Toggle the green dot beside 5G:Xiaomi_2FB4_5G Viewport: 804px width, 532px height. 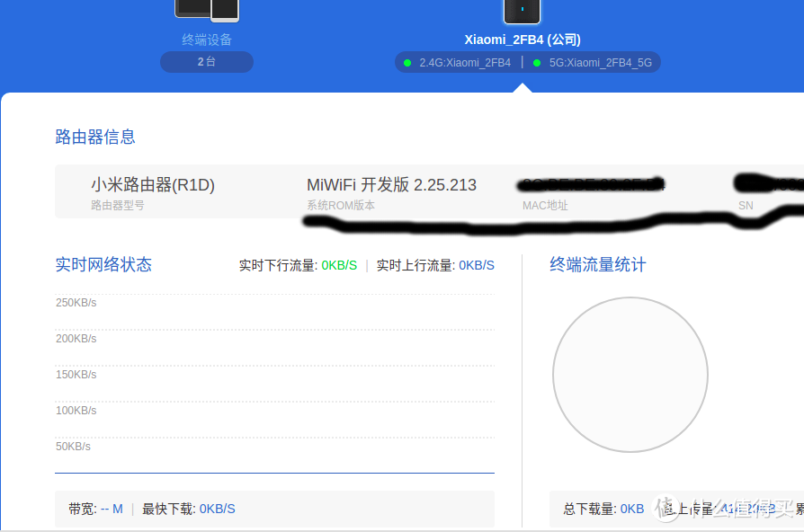pyautogui.click(x=537, y=63)
